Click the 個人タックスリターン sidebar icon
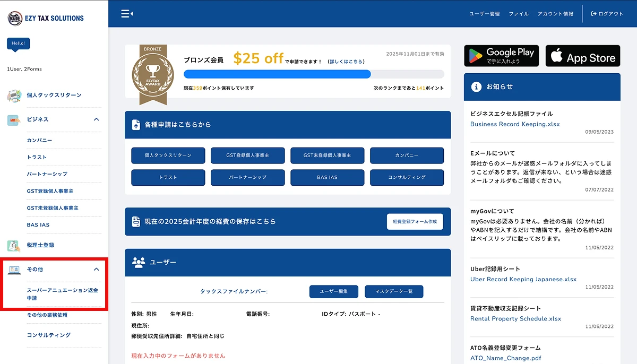Viewport: 637px width, 364px height. [x=14, y=96]
